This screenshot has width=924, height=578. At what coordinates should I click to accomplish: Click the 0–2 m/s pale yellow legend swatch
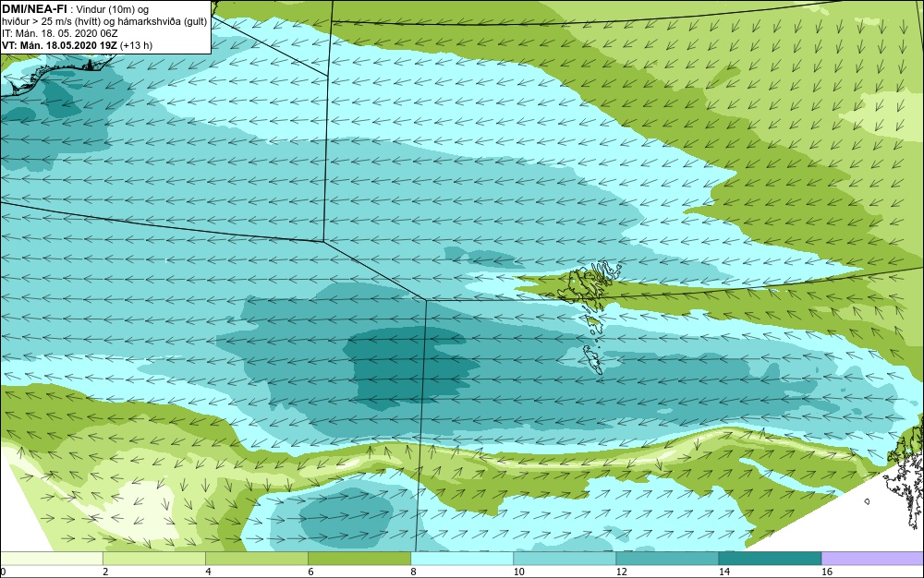click(52, 559)
